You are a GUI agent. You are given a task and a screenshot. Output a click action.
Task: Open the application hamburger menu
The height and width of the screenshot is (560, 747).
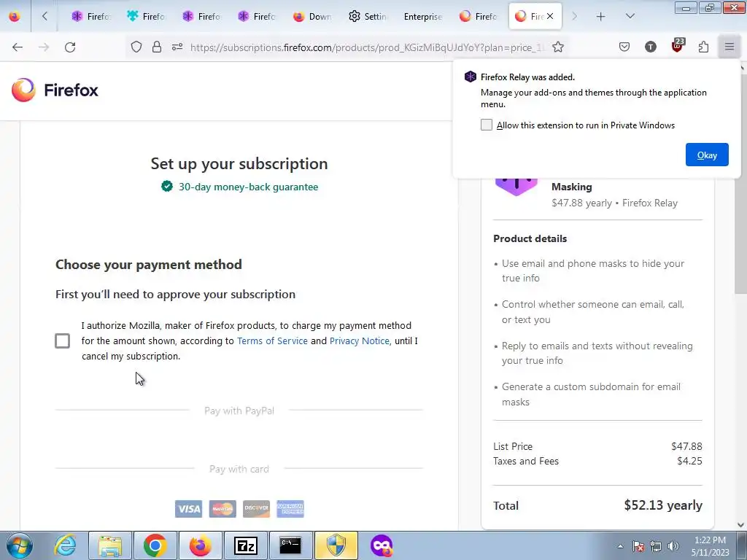[729, 47]
